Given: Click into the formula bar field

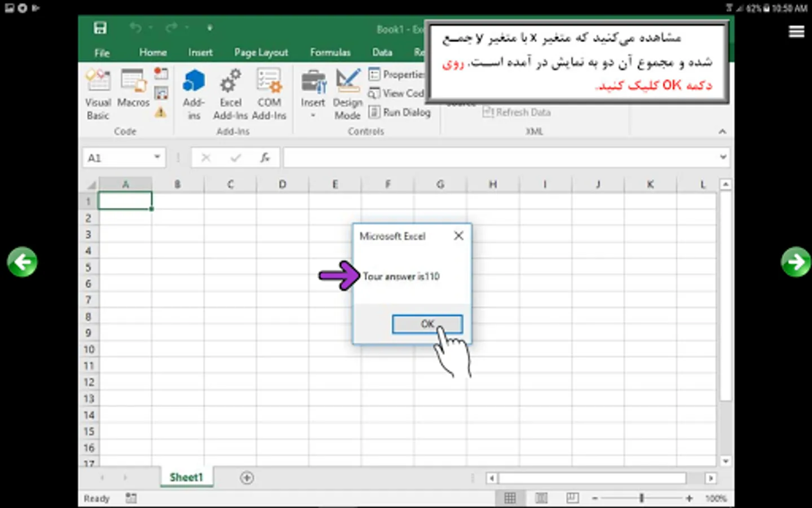Looking at the screenshot, I should (500, 158).
